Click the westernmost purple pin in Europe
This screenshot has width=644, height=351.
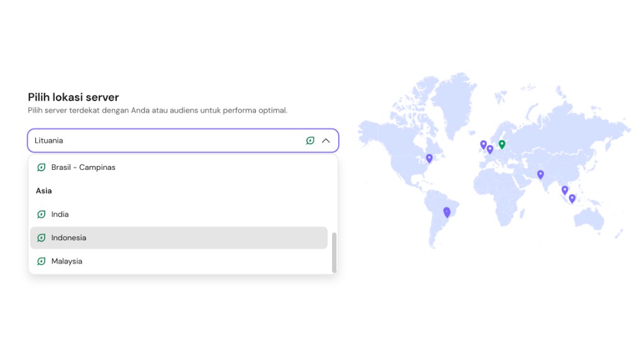(484, 145)
